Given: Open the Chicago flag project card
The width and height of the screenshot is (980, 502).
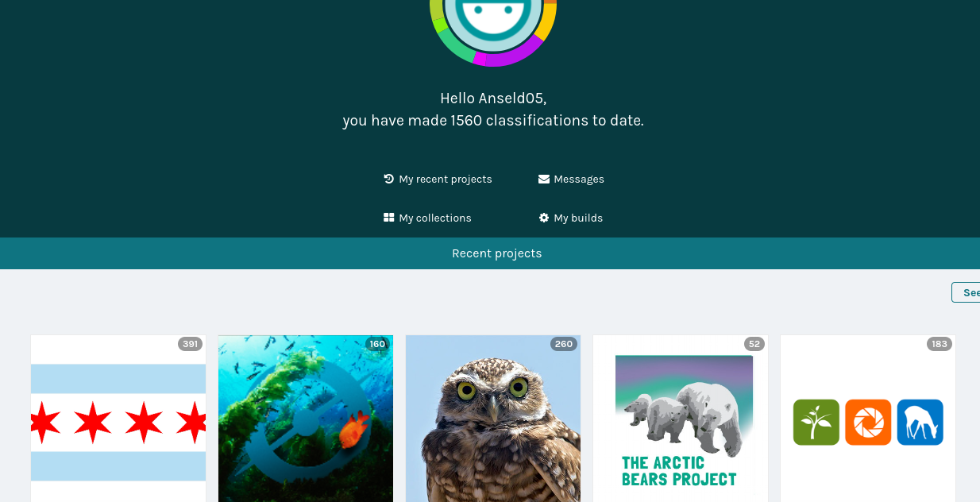Looking at the screenshot, I should [x=118, y=419].
